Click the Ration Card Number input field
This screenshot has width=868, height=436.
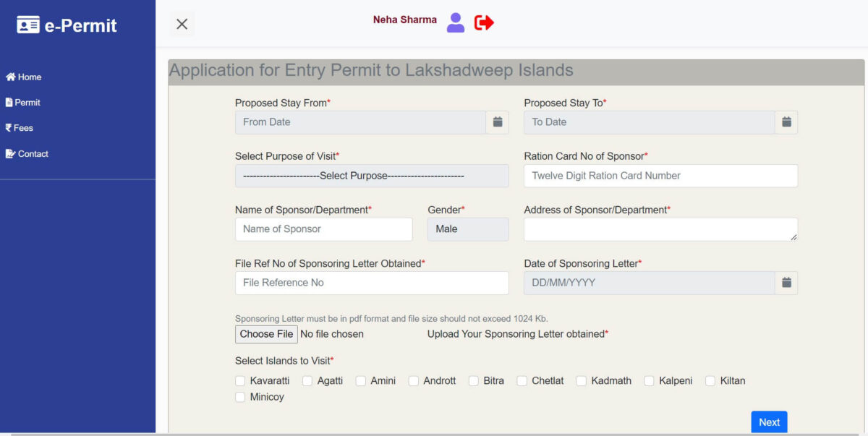(660, 176)
